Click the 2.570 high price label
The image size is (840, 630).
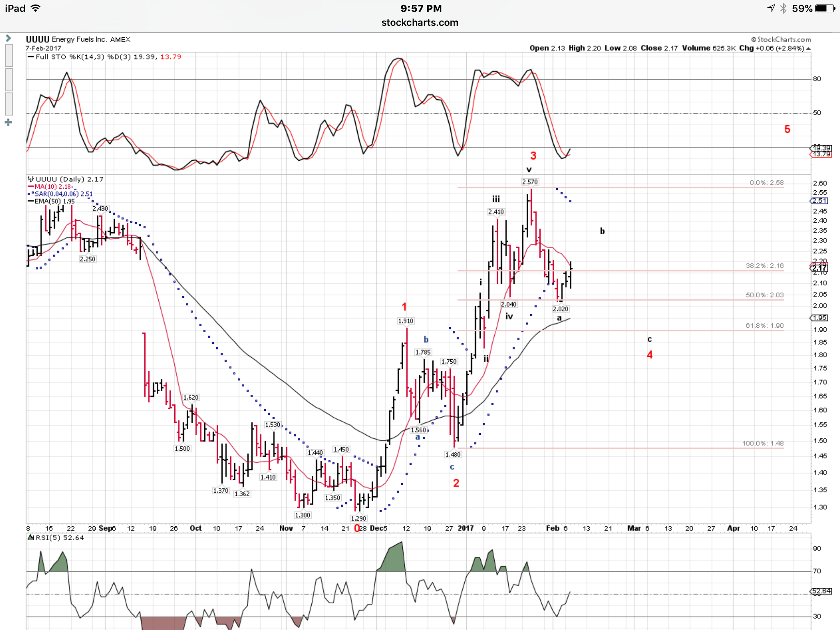click(530, 182)
